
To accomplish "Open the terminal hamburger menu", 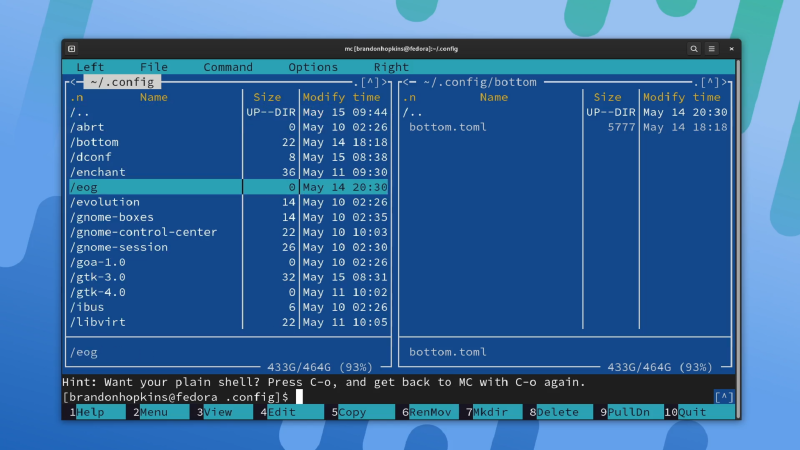I will tap(712, 49).
